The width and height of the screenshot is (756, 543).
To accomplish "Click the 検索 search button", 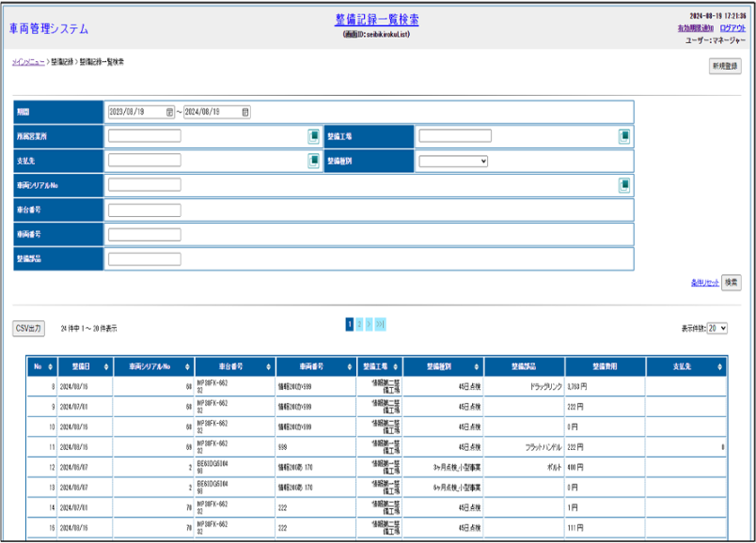I will coord(731,282).
